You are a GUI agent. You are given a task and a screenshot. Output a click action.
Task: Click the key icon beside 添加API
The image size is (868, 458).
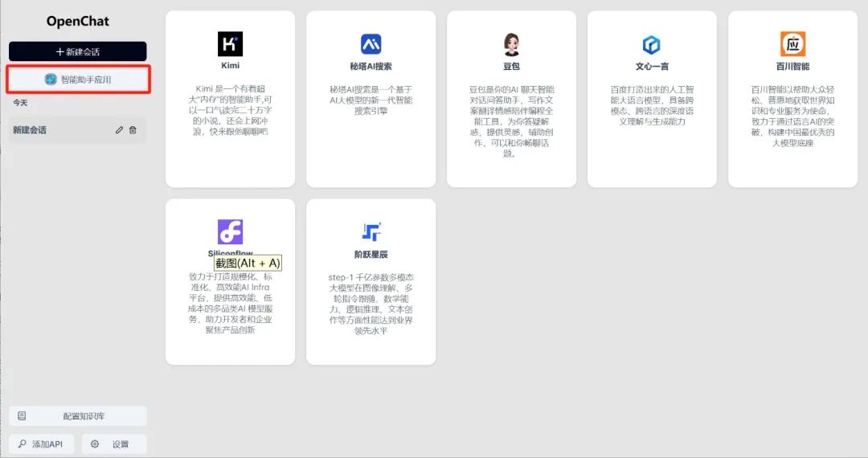click(x=23, y=444)
